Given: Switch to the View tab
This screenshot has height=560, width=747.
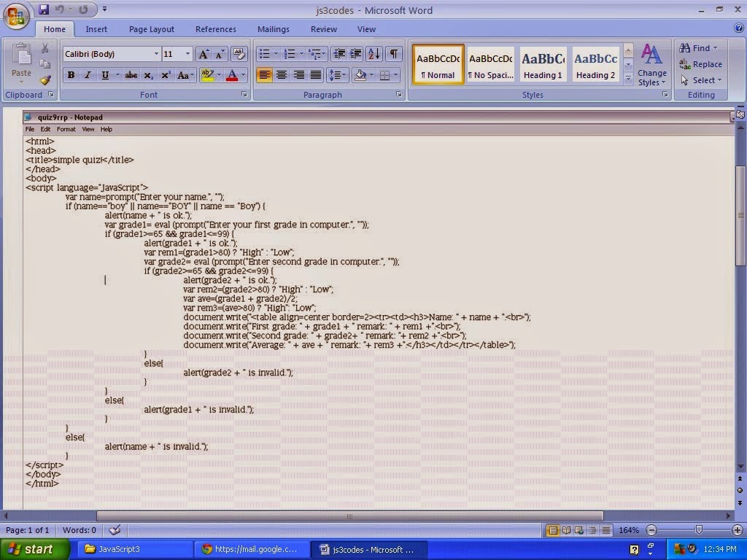Looking at the screenshot, I should pos(366,29).
